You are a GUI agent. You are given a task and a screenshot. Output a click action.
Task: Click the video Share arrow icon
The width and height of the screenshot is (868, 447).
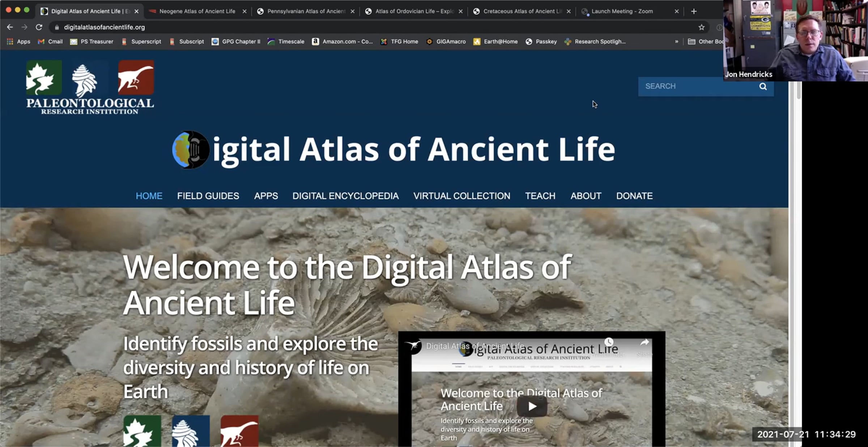click(644, 343)
